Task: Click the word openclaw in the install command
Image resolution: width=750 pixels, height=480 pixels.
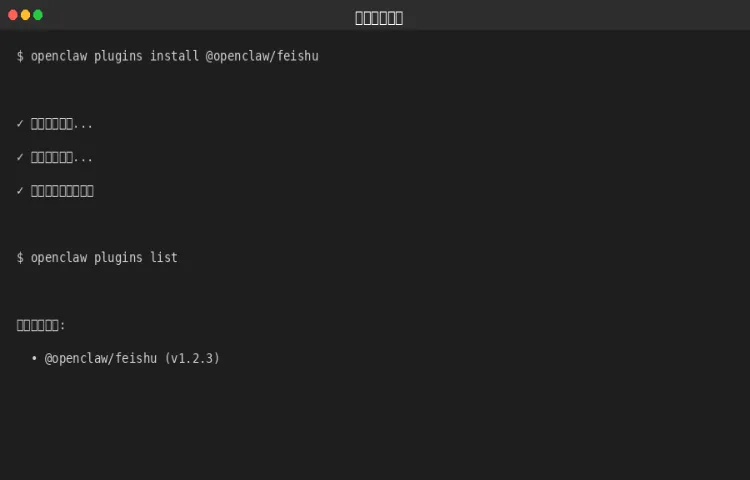Action: pos(59,56)
